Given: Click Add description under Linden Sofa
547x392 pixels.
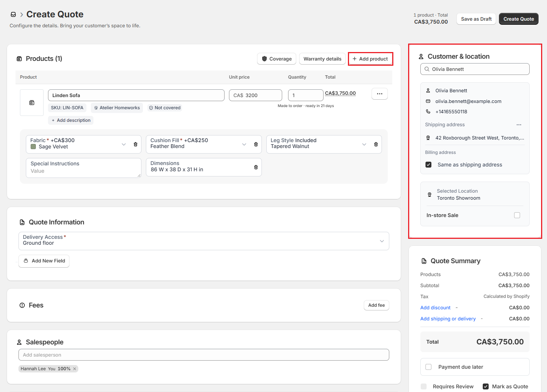Looking at the screenshot, I should (71, 120).
